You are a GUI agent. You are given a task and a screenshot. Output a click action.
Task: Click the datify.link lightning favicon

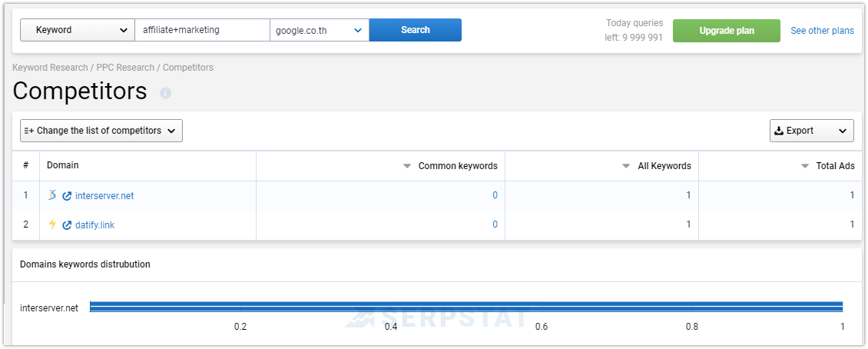click(x=52, y=224)
